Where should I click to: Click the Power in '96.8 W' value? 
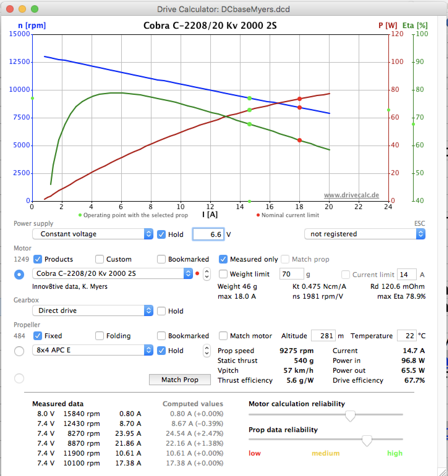click(413, 361)
